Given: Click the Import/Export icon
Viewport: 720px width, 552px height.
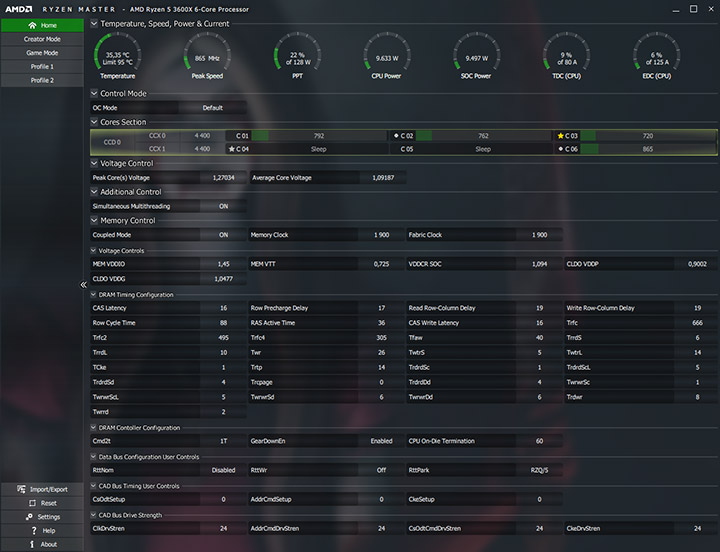Looking at the screenshot, I should (x=21, y=489).
